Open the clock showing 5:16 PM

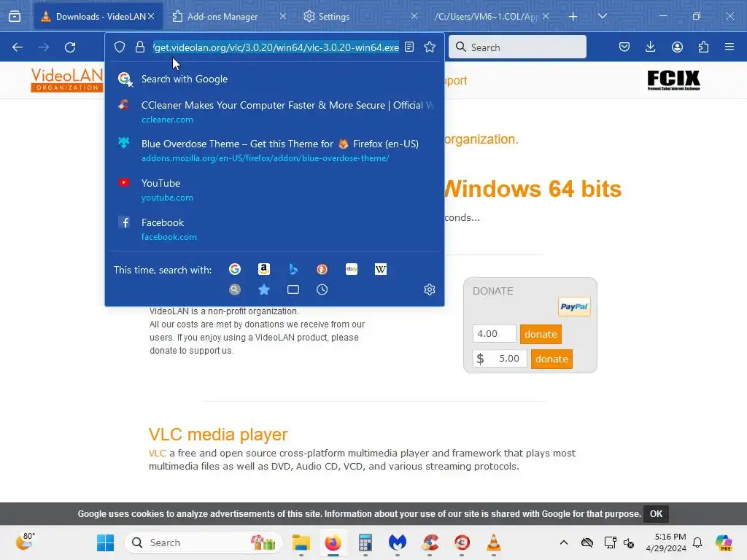[x=666, y=542]
